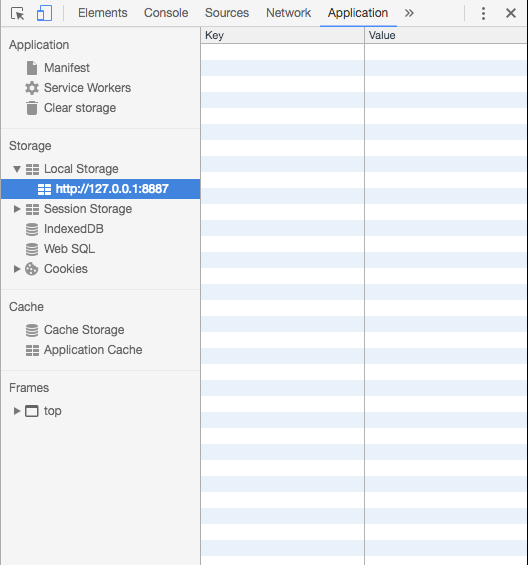Viewport: 528px width, 565px height.
Task: Select the Application Cache entry
Action: 93,350
